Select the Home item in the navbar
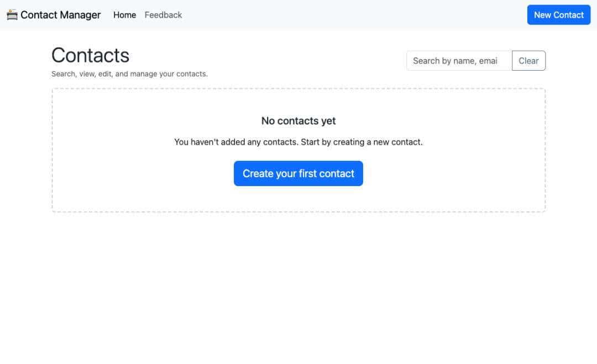The image size is (597, 364). click(124, 15)
